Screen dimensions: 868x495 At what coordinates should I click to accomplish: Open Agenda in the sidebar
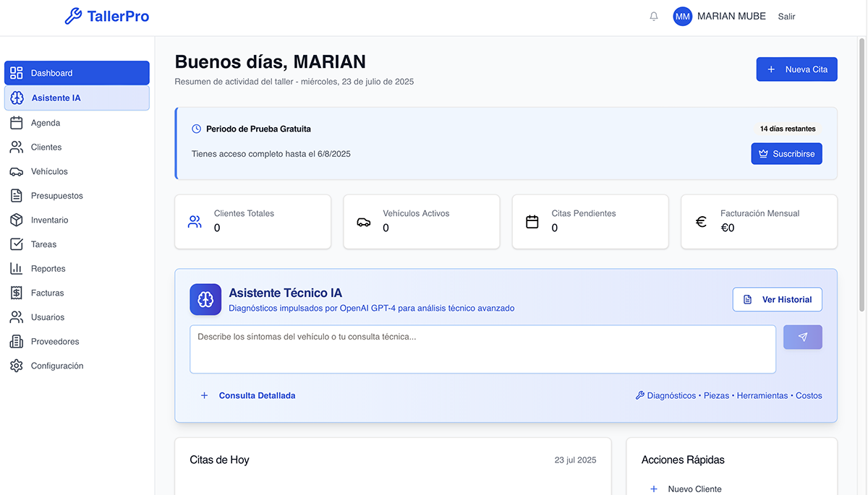pos(45,123)
